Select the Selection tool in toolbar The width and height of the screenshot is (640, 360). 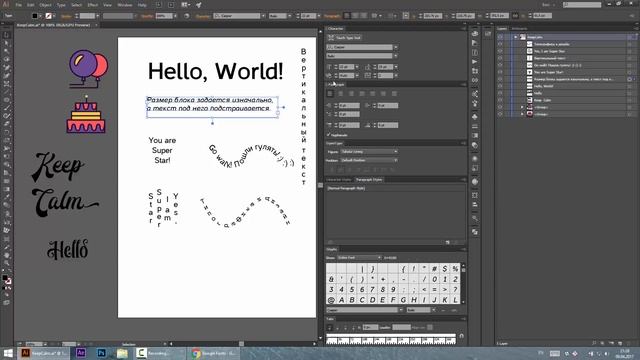(x=6, y=36)
